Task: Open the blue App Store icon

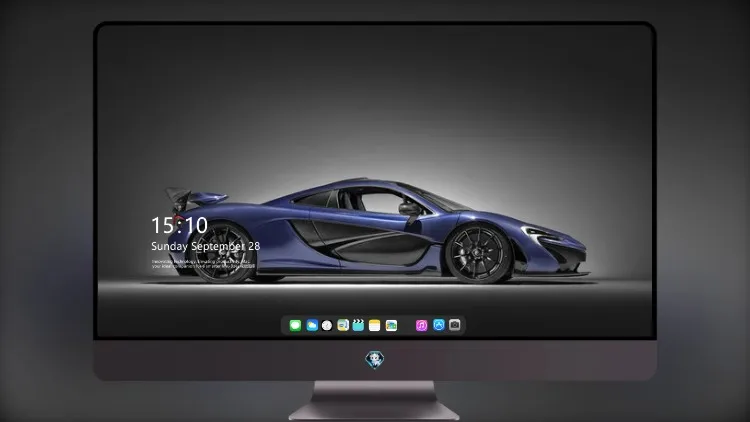Action: (x=439, y=325)
